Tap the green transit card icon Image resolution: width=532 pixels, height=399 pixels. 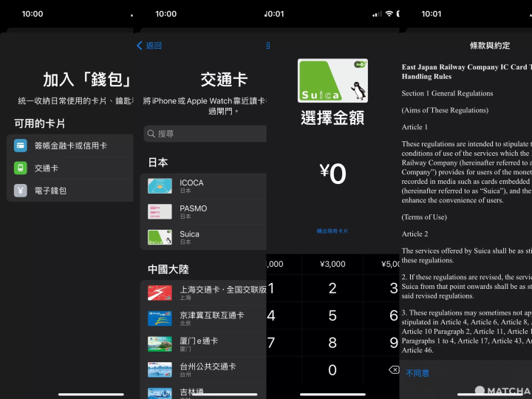[21, 168]
